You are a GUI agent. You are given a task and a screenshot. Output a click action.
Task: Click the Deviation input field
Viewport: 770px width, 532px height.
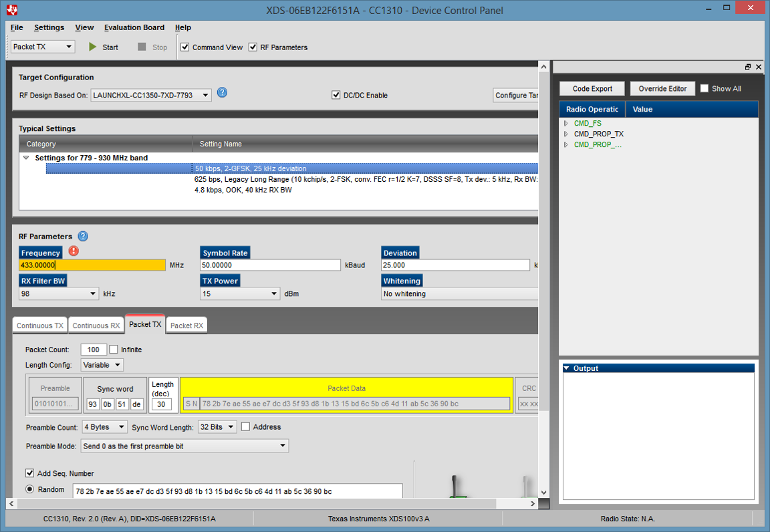pyautogui.click(x=455, y=265)
